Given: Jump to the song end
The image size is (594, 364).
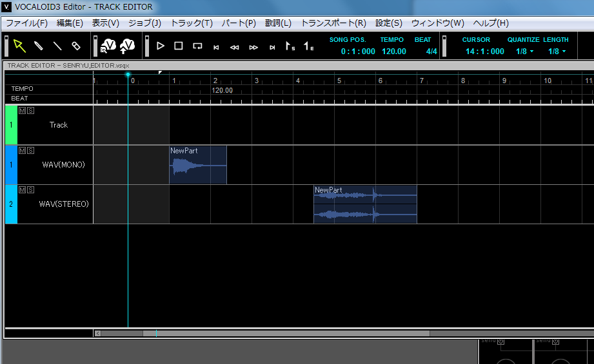Looking at the screenshot, I should [272, 47].
